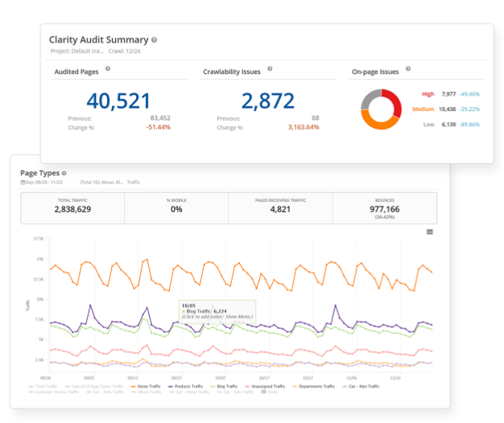This screenshot has height=423, width=504.
Task: Open the Traffic metric selector
Action: (134, 183)
